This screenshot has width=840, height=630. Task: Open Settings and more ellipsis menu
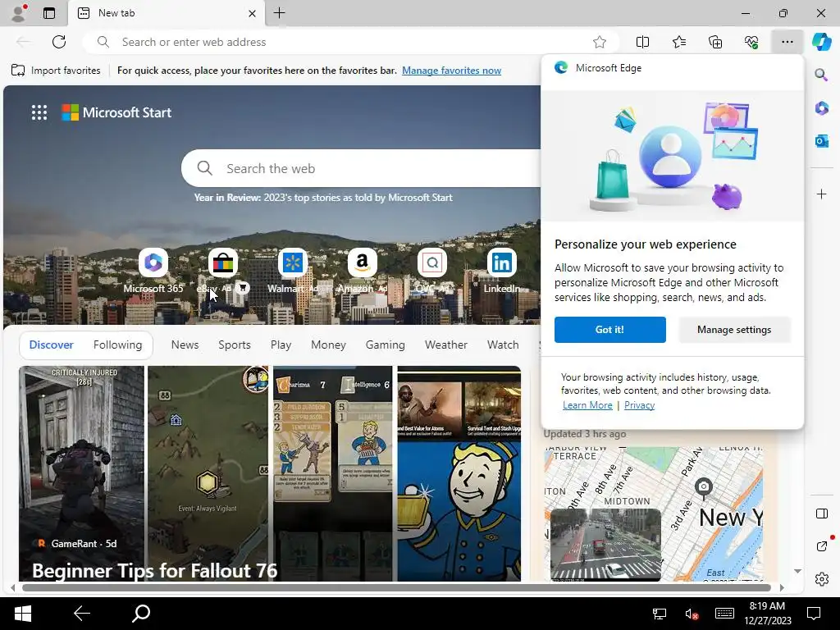787,42
